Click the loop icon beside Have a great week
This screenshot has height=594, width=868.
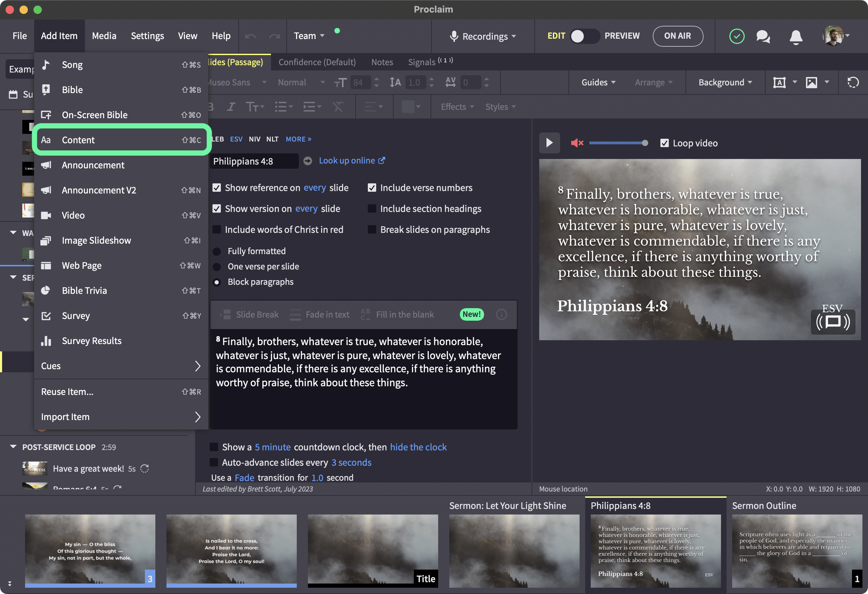tap(145, 469)
